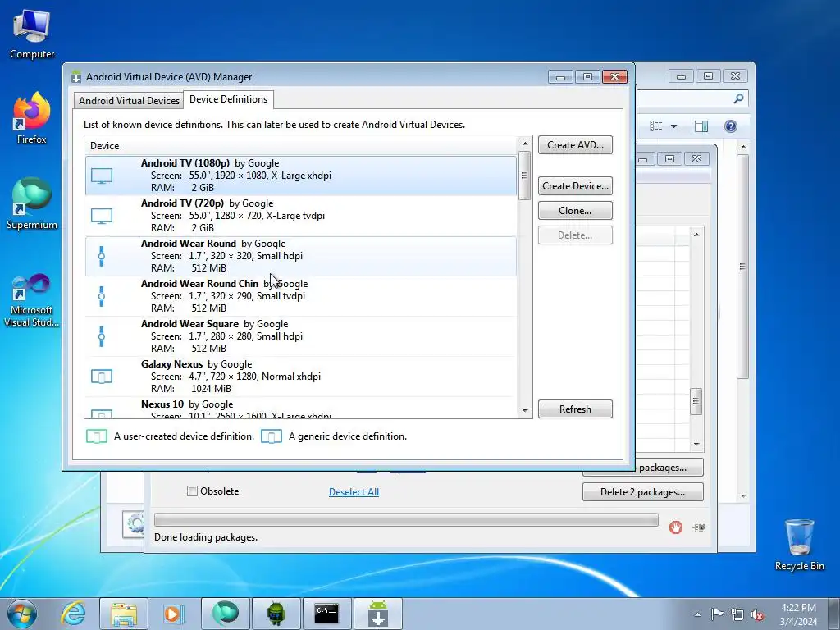Switch to Supermium in taskbar
Screen dimensions: 840x630
(x=226, y=614)
